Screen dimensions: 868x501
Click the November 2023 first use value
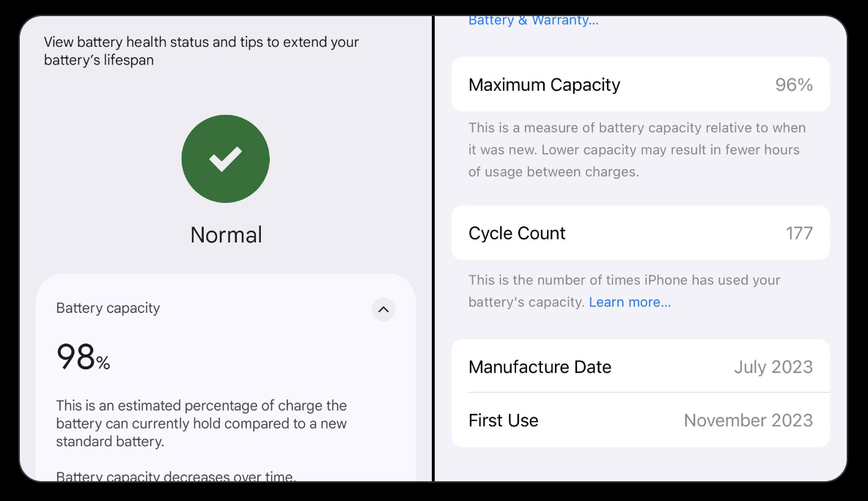click(x=749, y=420)
